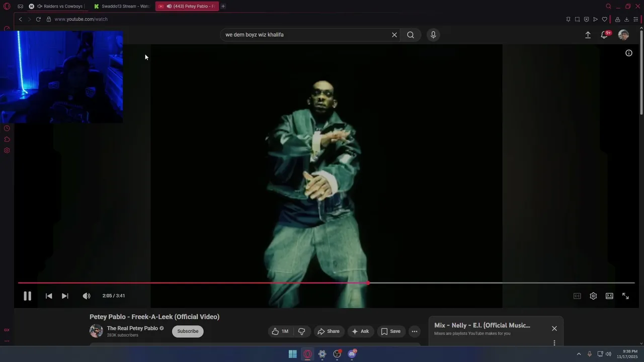Open Opera pinboards pin icon
Image resolution: width=644 pixels, height=362 pixels.
tap(568, 19)
